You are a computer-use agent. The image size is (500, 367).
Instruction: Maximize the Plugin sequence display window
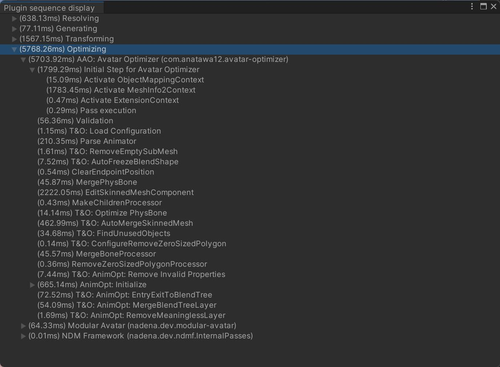(x=483, y=7)
